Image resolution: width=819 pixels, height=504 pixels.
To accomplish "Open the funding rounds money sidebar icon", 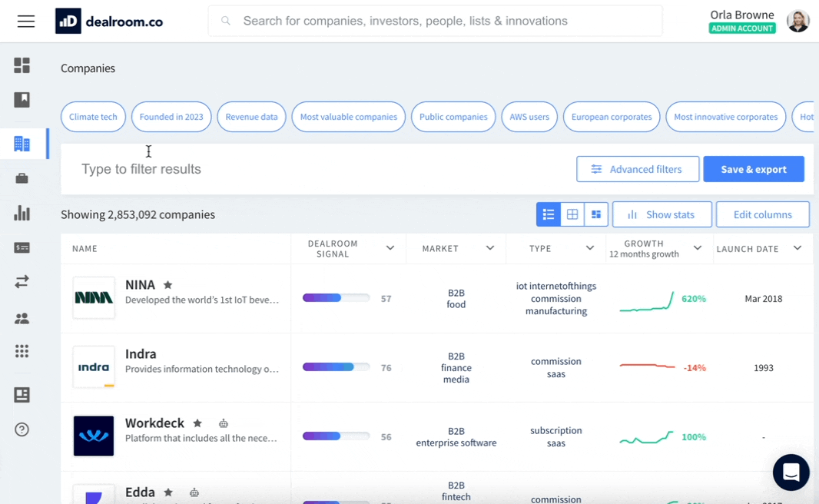I will point(22,247).
